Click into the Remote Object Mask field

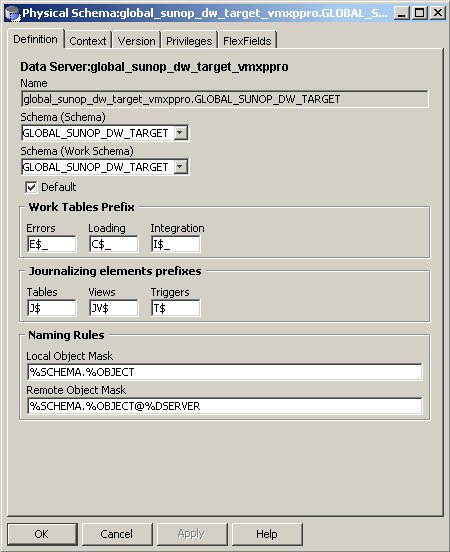point(225,406)
